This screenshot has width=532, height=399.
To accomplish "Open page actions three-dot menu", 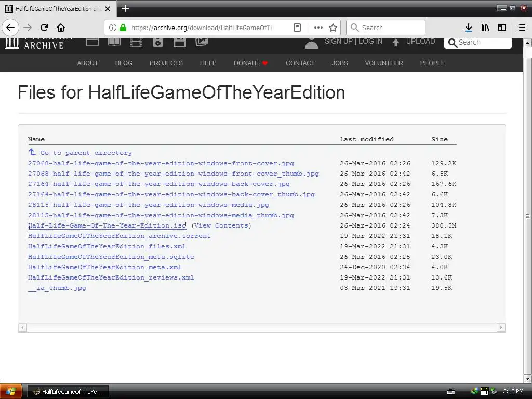I will pos(318,28).
